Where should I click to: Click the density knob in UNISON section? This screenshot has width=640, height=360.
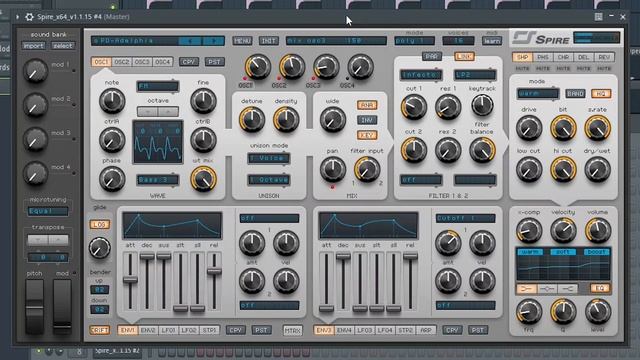coord(286,120)
